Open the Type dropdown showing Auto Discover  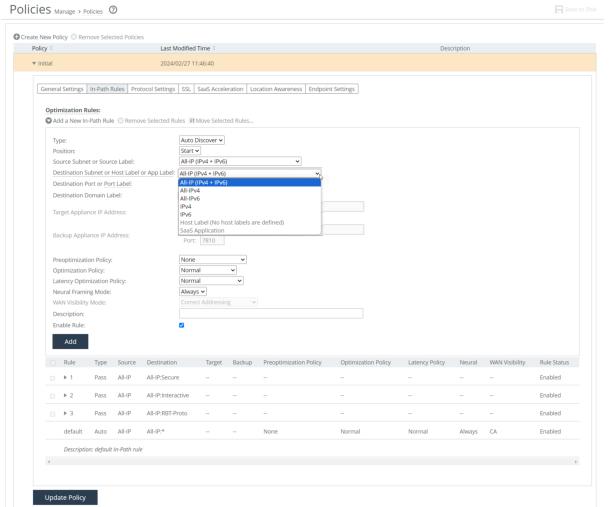(202, 140)
